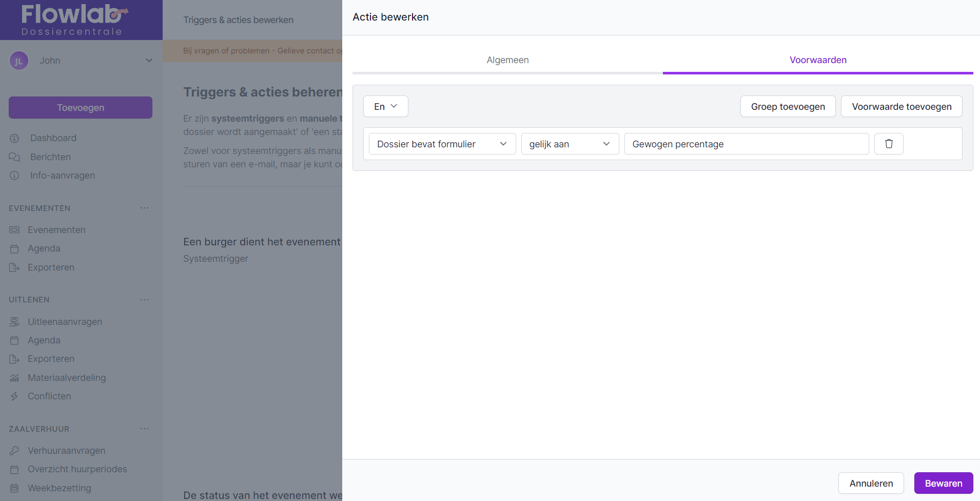The height and width of the screenshot is (501, 980).
Task: Open Berichten in the sidebar
Action: click(50, 157)
